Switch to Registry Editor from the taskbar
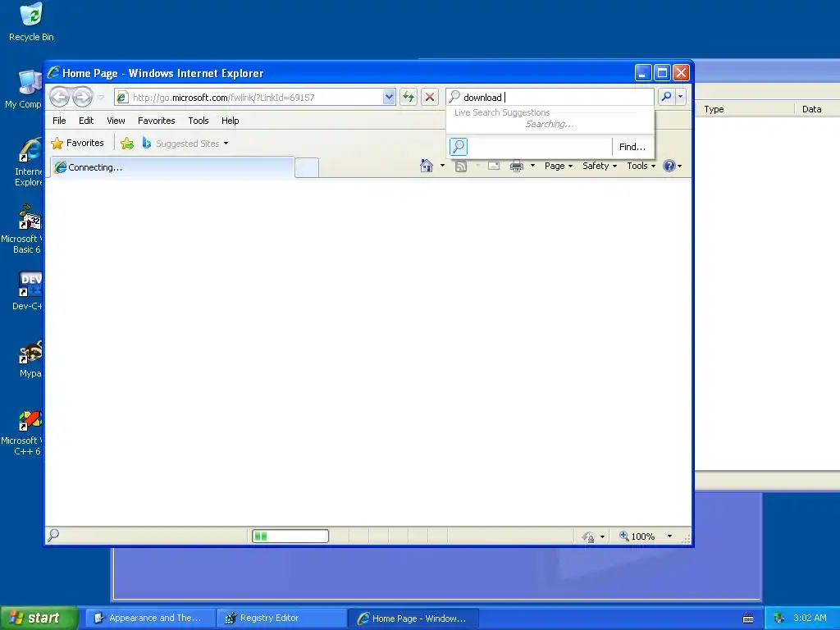840x630 pixels. pos(282,619)
